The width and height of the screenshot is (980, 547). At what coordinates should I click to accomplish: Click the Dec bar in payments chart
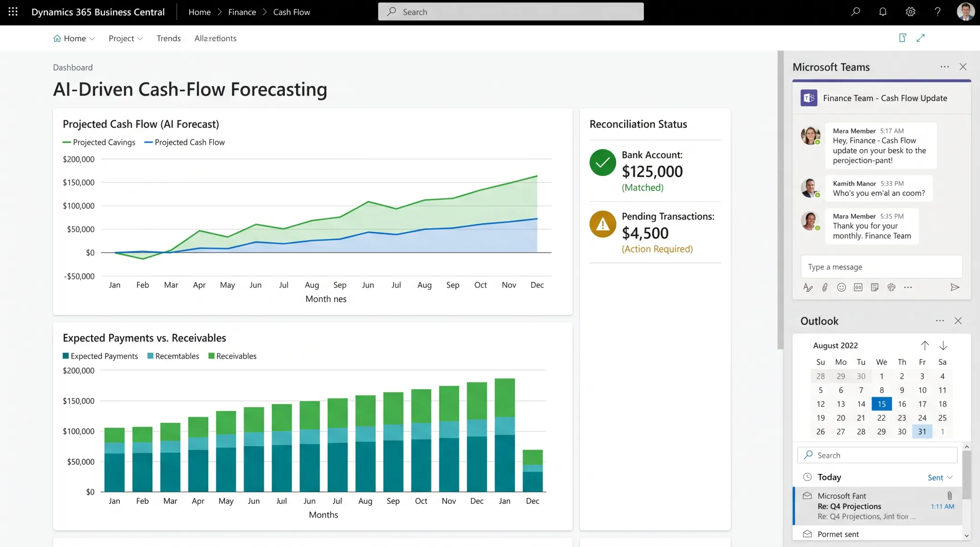point(533,471)
